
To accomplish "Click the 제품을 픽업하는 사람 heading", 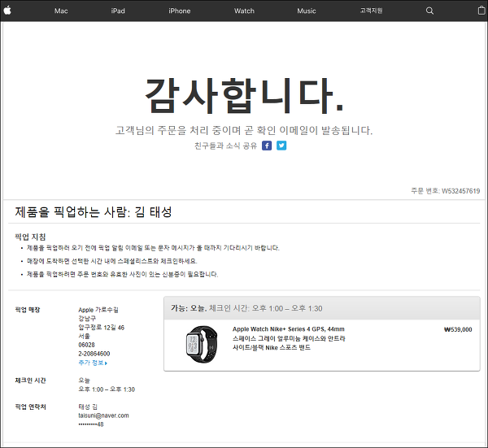I will [94, 212].
